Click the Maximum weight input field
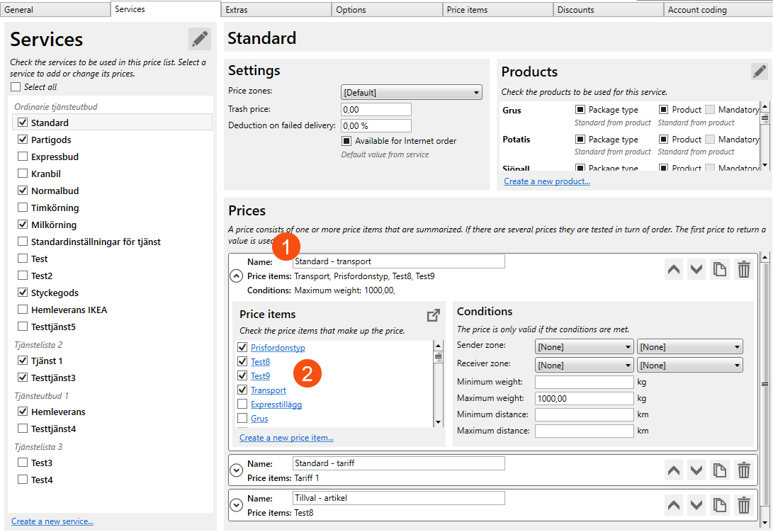The width and height of the screenshot is (773, 532). tap(584, 398)
